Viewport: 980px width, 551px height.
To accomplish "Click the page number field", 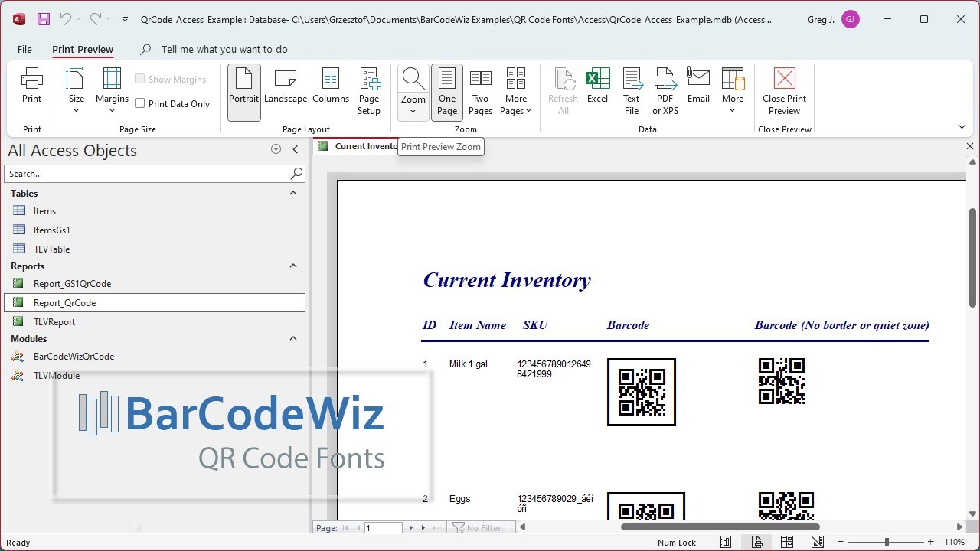I will (x=383, y=528).
